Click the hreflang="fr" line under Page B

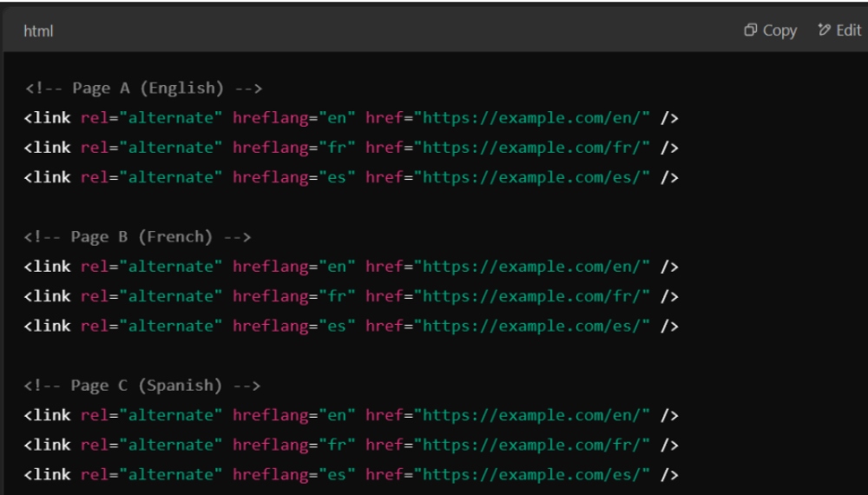click(351, 296)
